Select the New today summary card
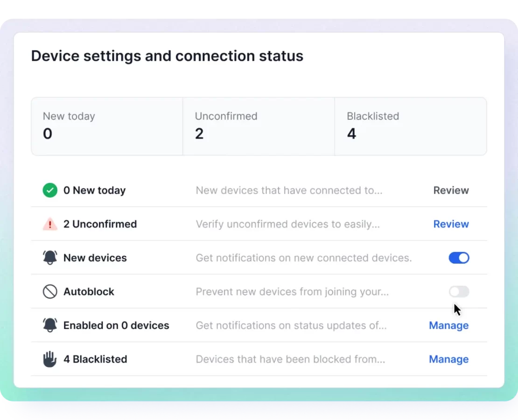Viewport: 518px width, 420px height. point(107,126)
